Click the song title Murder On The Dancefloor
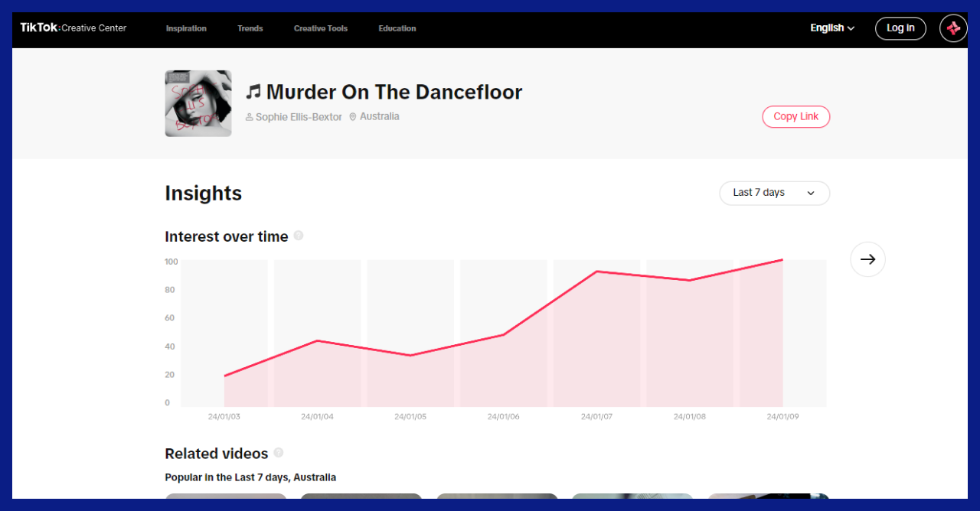 point(394,93)
